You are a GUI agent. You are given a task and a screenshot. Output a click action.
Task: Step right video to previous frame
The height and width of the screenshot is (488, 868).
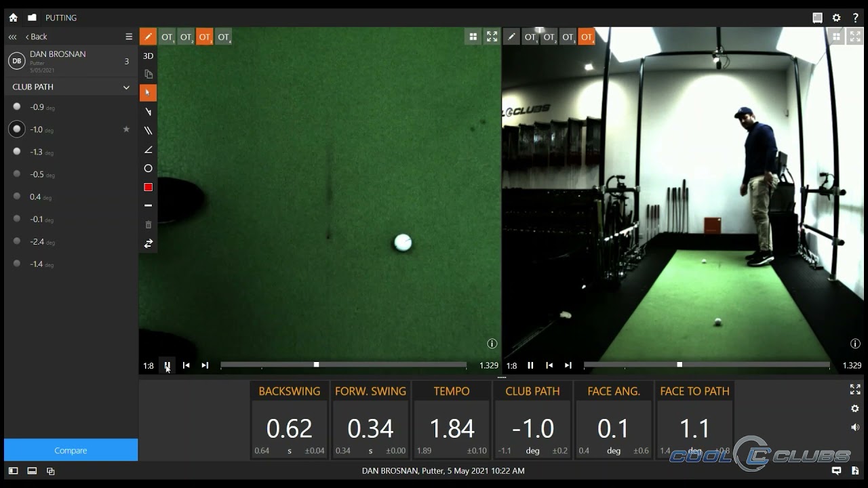pyautogui.click(x=549, y=365)
